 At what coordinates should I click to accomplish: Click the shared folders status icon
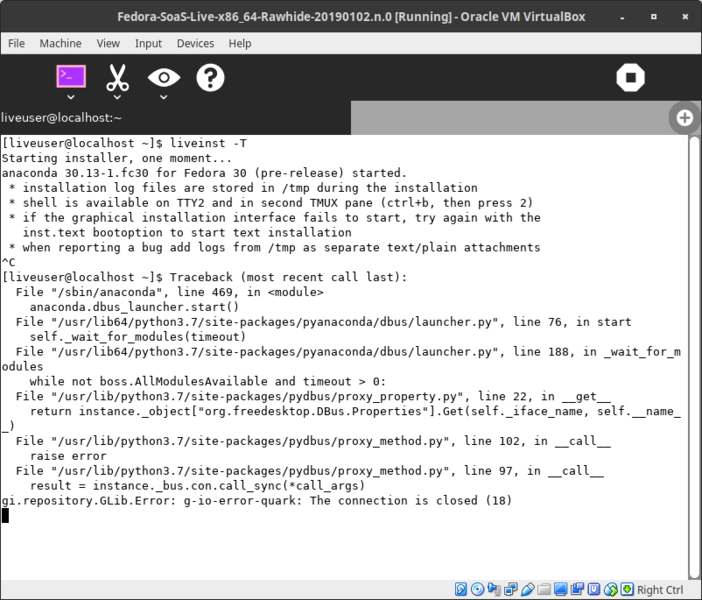click(x=543, y=590)
